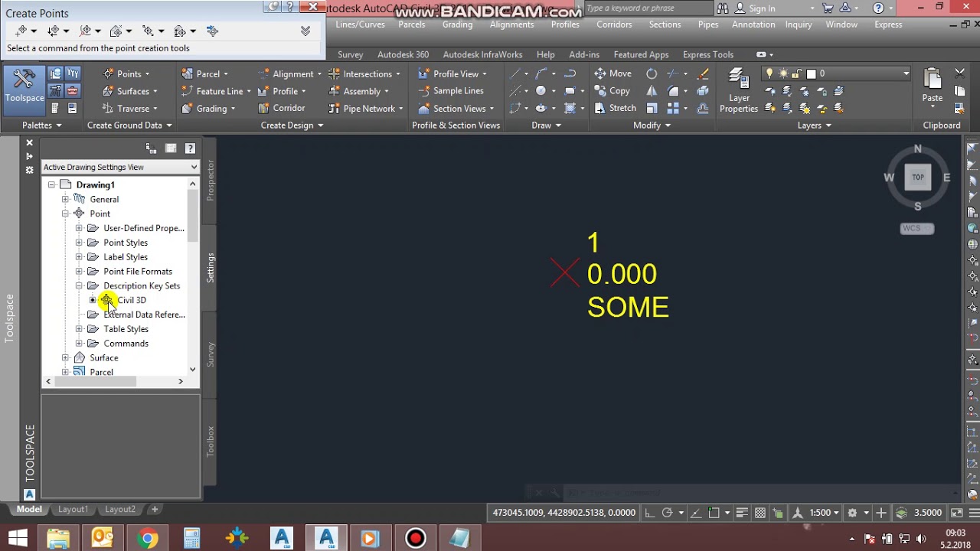Select the Copy tool in Modify panel
Viewport: 980px width, 551px height.
tap(612, 91)
